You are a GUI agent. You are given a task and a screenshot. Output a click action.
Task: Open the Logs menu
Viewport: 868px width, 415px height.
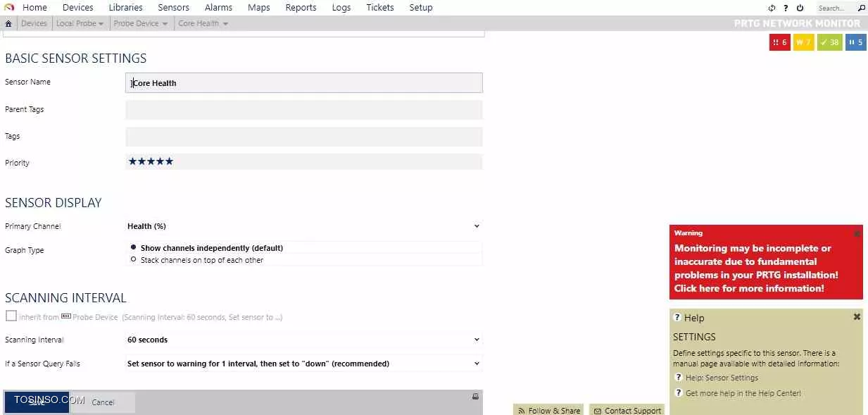(341, 8)
